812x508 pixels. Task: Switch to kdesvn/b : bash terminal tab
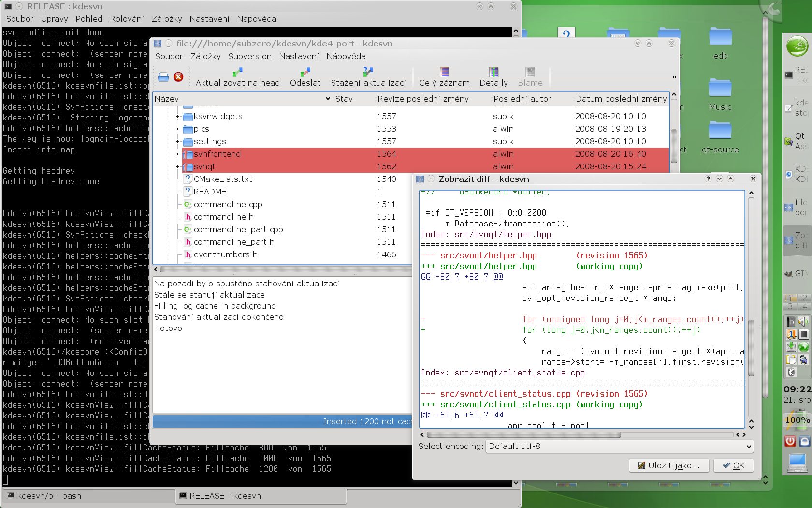tap(88, 496)
